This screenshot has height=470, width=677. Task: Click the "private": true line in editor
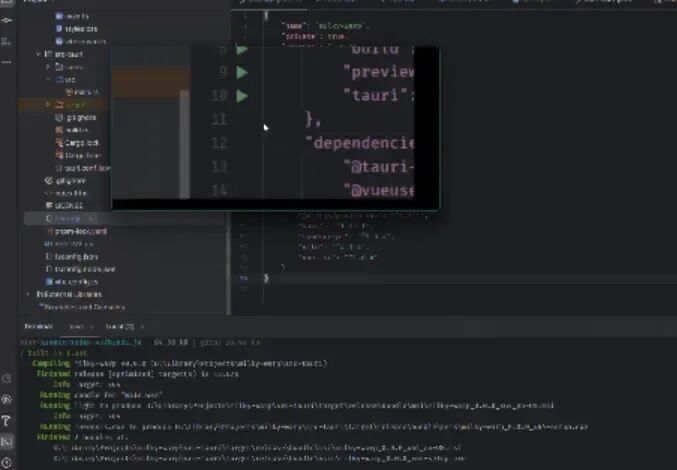(315, 37)
